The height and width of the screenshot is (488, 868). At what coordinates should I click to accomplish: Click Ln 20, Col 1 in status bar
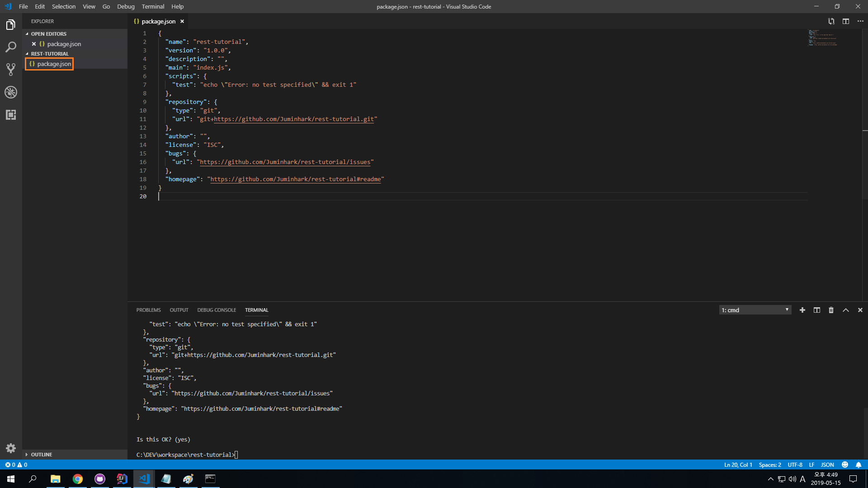point(738,465)
